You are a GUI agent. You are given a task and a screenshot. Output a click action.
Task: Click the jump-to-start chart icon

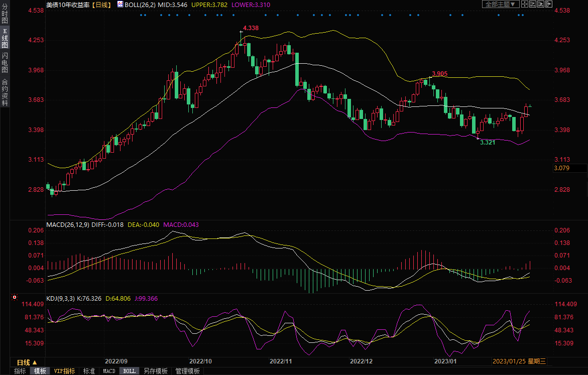tap(532, 4)
